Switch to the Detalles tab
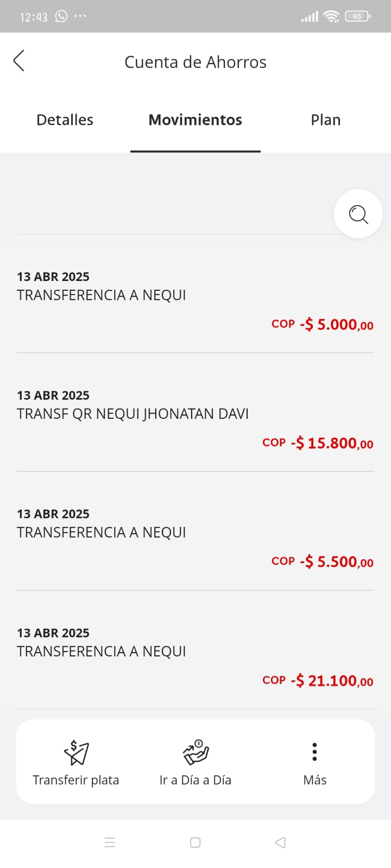The height and width of the screenshot is (868, 391). pos(65,120)
